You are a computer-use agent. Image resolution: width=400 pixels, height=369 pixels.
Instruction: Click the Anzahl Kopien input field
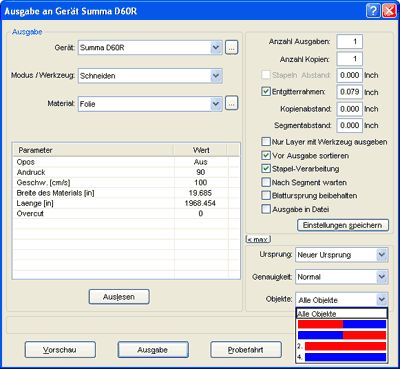350,59
